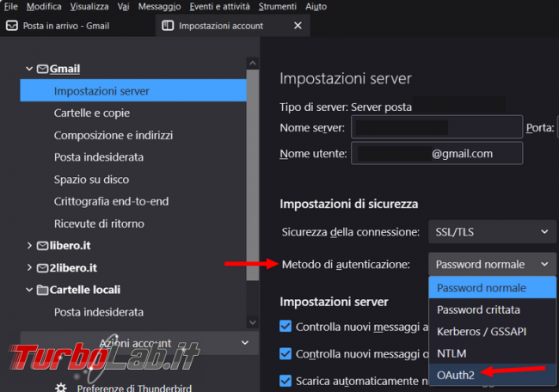Image resolution: width=559 pixels, height=392 pixels.
Task: Open Posta indesiderata under Cartelle locali
Action: (x=99, y=312)
